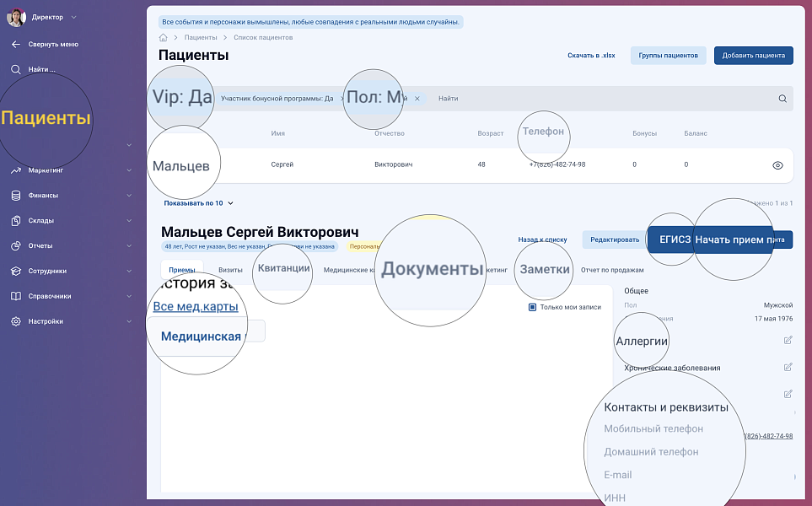
Task: Click the sidebar search magnifier icon
Action: tap(16, 69)
